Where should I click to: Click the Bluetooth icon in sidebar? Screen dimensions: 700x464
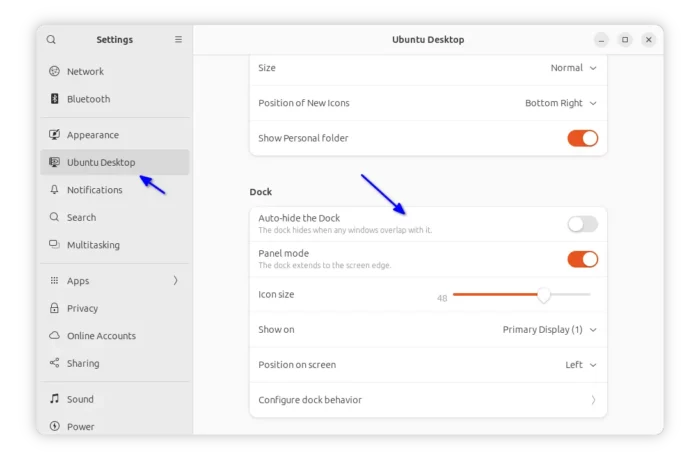click(x=54, y=99)
